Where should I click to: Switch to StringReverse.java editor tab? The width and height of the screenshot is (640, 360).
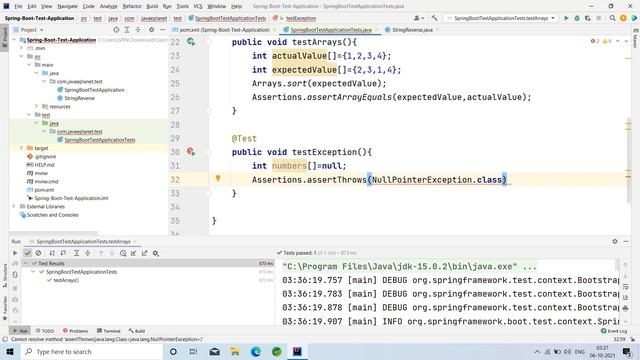(412, 30)
